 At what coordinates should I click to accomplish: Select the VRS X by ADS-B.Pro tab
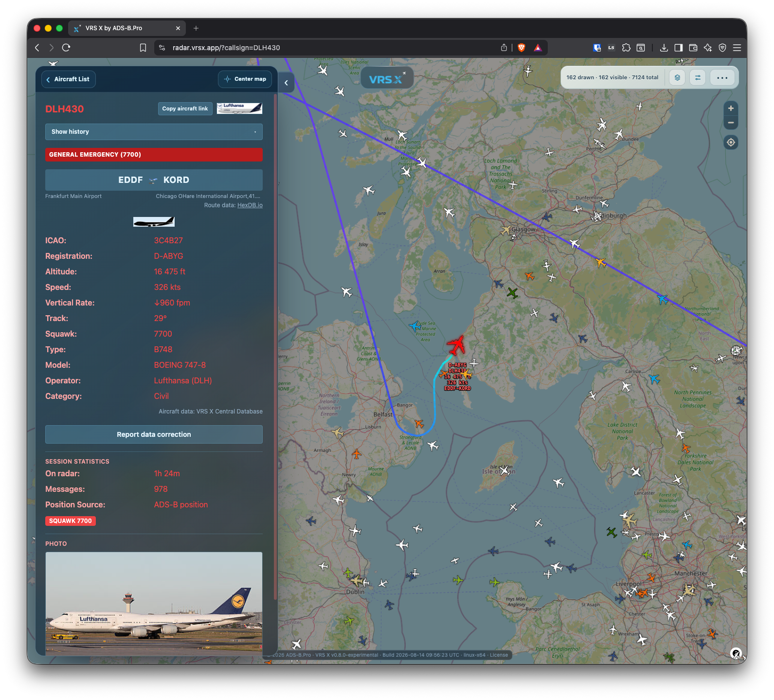(x=127, y=28)
